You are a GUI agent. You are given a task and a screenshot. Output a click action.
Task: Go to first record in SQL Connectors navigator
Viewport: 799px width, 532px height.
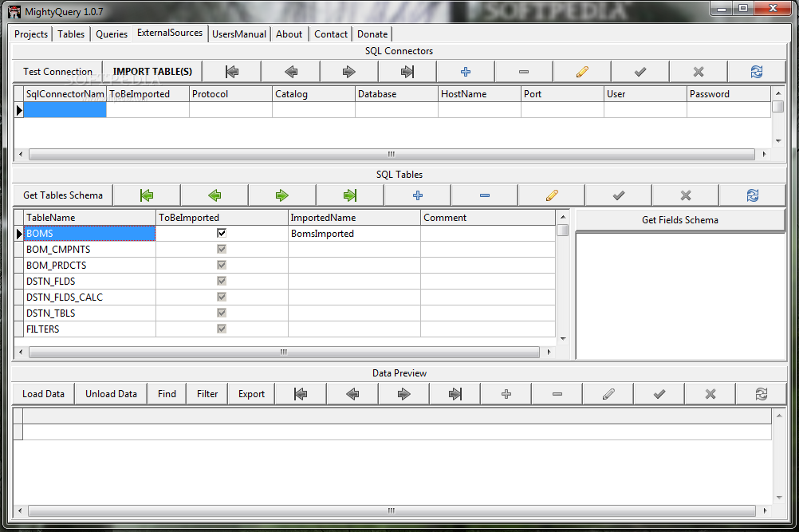click(x=232, y=72)
